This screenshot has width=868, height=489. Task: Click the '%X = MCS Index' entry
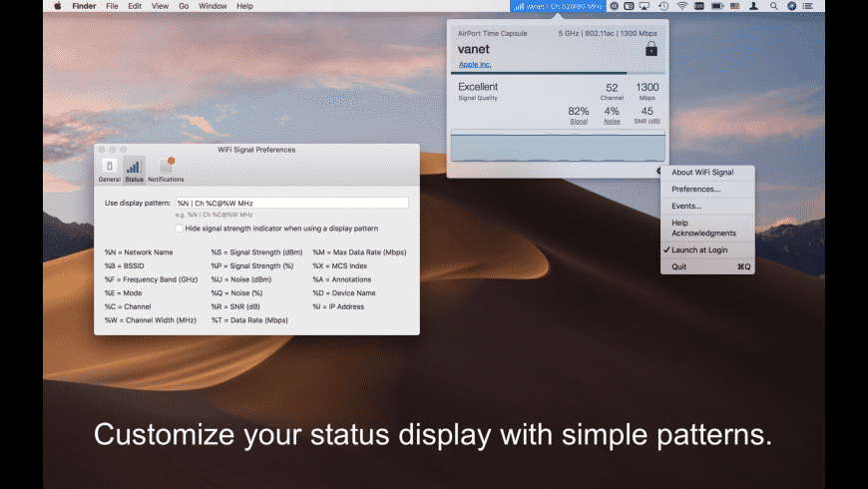tap(339, 265)
